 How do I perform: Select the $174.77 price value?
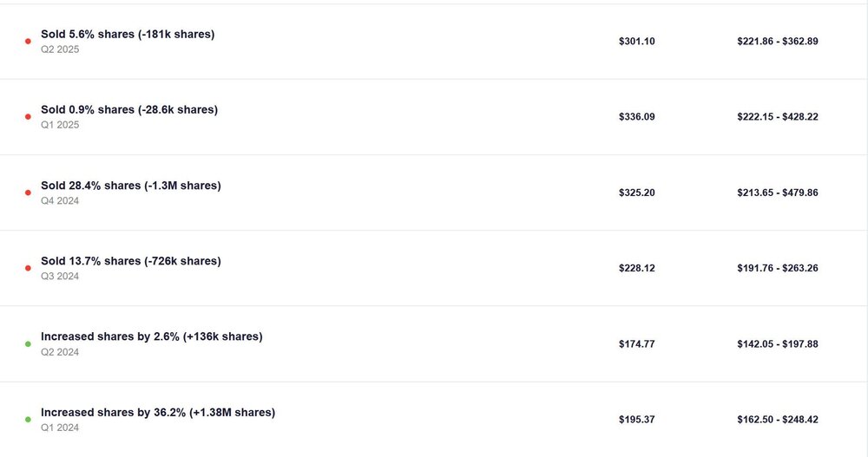click(x=637, y=344)
